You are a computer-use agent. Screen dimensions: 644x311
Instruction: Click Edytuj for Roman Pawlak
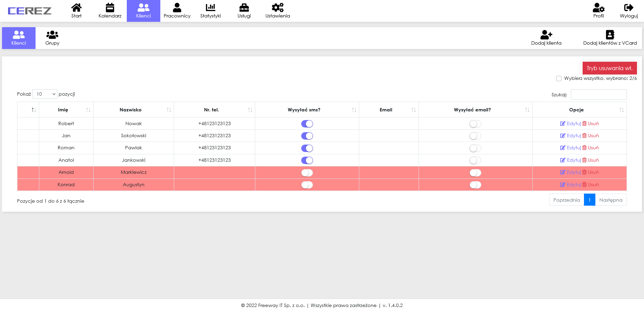pyautogui.click(x=571, y=148)
